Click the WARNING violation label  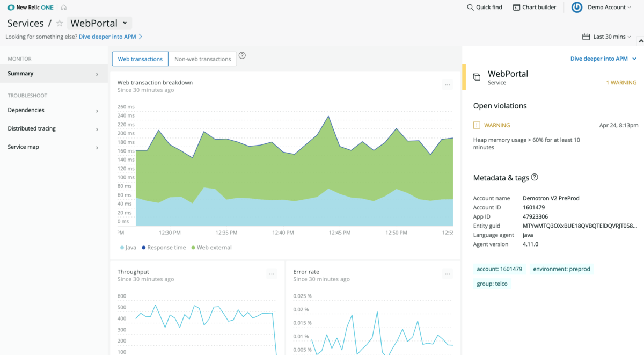click(x=497, y=125)
